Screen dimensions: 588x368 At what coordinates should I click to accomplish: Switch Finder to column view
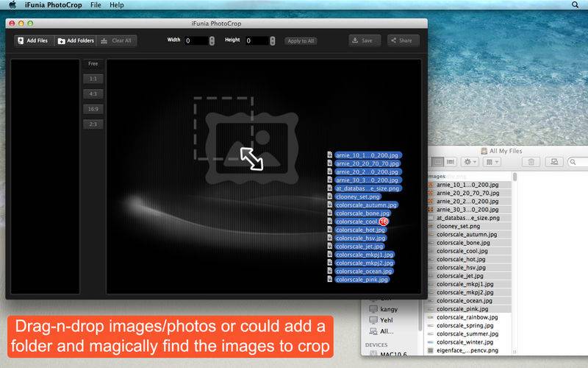click(x=437, y=162)
